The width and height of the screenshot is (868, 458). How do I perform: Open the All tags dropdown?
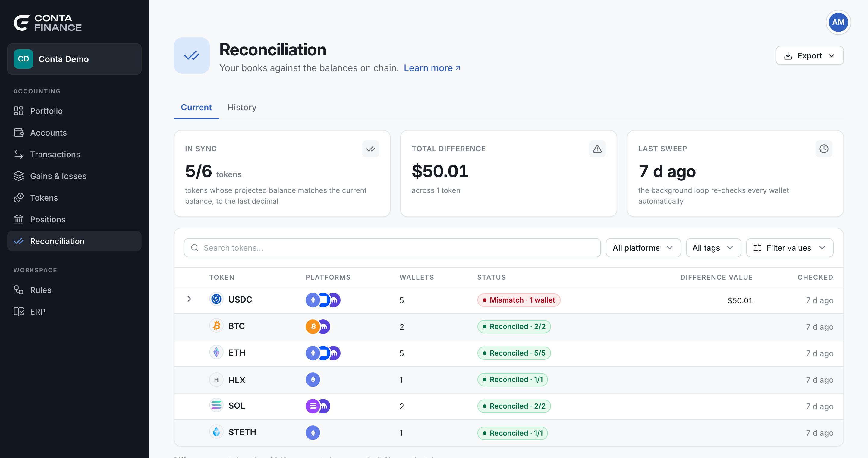[713, 248]
